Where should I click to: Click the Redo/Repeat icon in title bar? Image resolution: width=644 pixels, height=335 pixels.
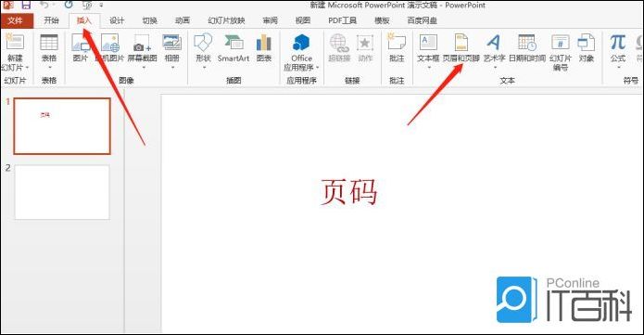click(x=69, y=5)
